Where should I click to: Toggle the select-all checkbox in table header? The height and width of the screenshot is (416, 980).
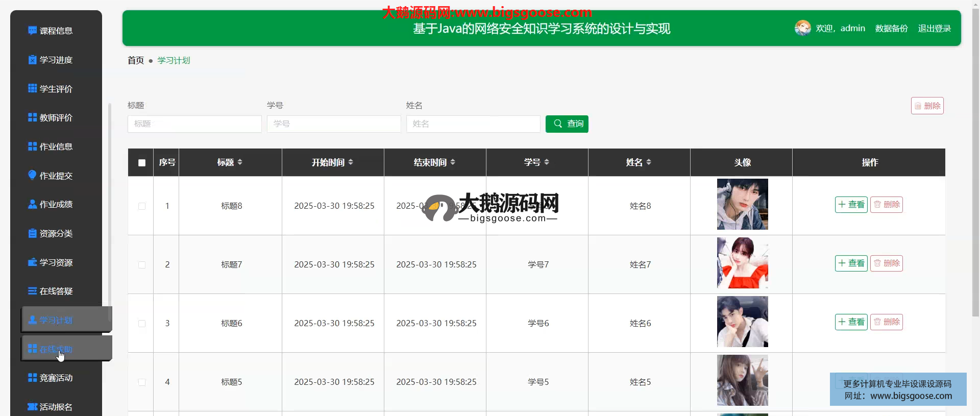[x=142, y=163]
